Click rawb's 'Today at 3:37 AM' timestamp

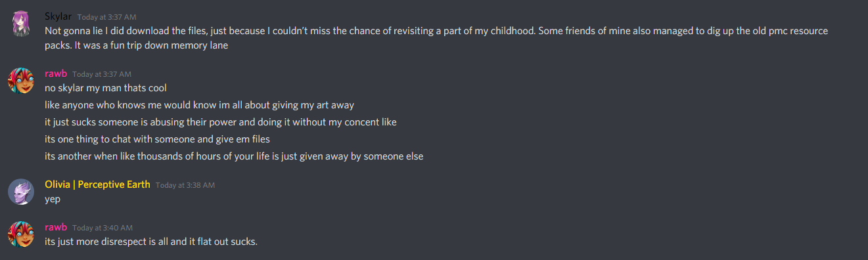(x=102, y=74)
